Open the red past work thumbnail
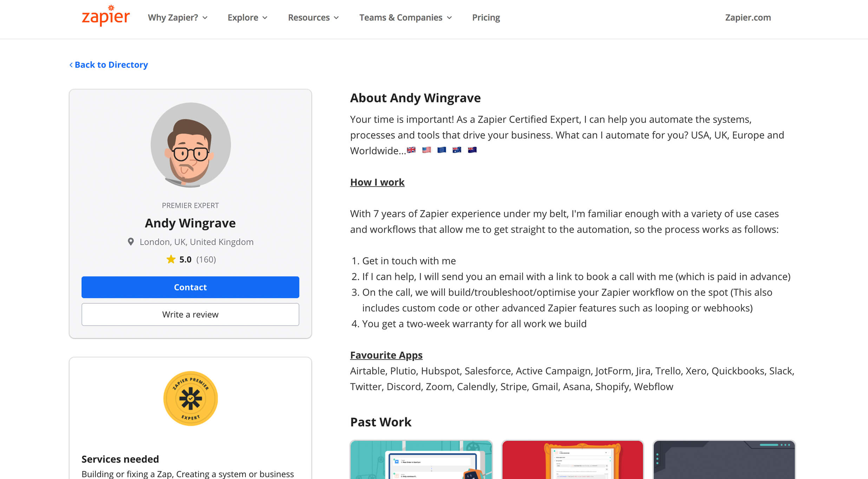Screen dimensions: 868x479 [573, 459]
